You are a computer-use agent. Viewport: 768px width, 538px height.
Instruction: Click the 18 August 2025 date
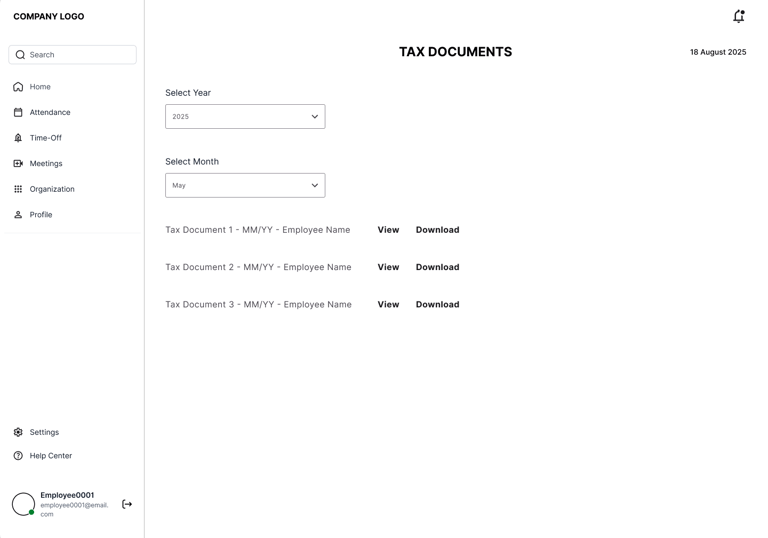coord(718,52)
